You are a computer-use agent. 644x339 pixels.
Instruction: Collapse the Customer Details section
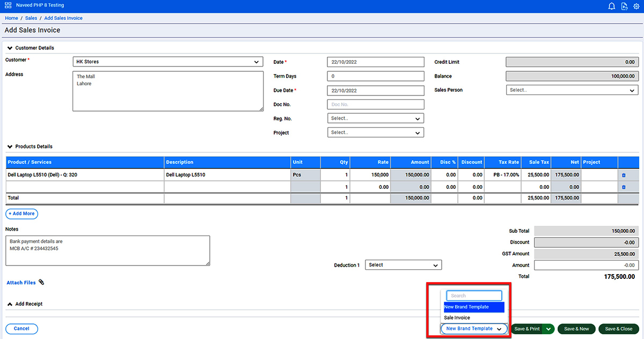(10, 48)
